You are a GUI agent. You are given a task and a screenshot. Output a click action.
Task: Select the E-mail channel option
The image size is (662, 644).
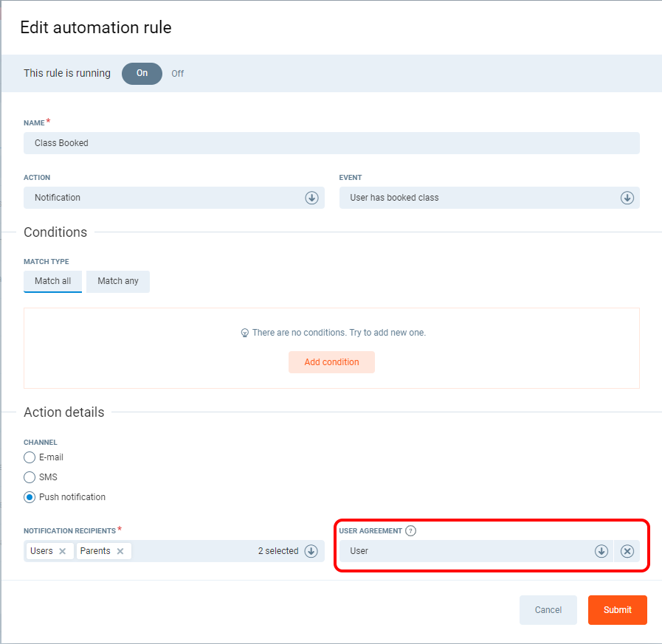30,457
